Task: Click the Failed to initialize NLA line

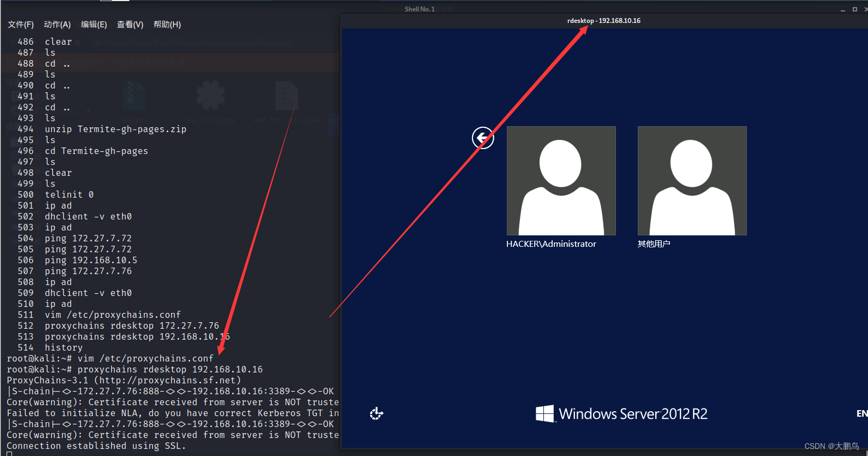Action: [173, 413]
